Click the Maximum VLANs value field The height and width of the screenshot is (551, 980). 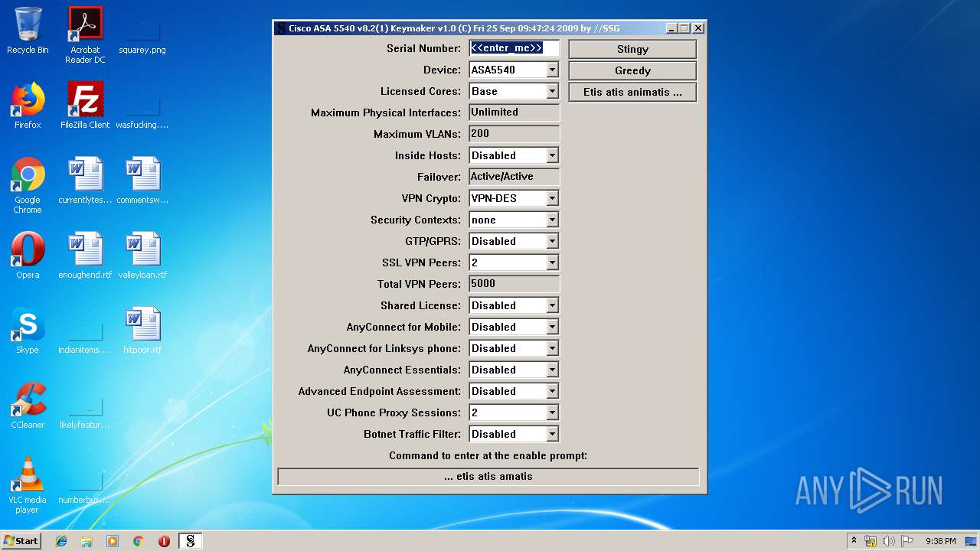[514, 134]
